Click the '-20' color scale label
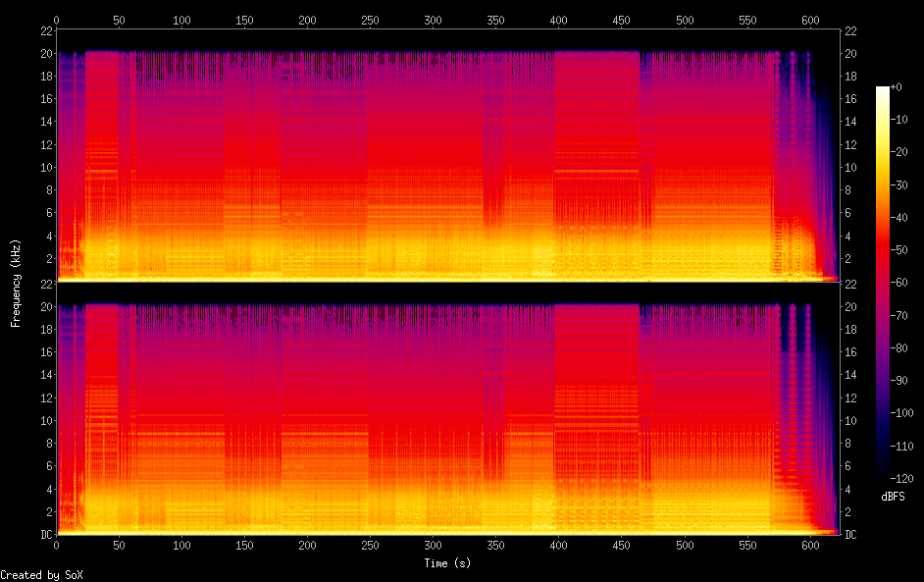The height and width of the screenshot is (582, 924). coord(898,152)
